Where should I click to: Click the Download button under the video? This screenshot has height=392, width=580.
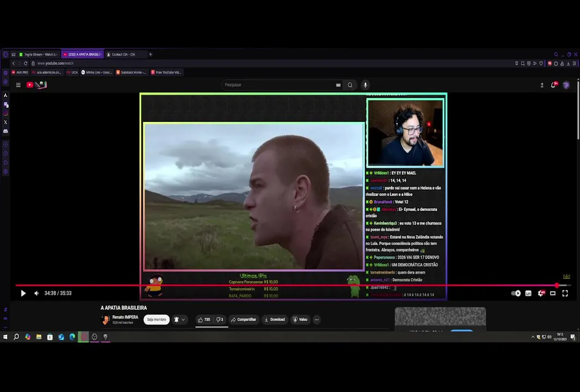pos(275,320)
